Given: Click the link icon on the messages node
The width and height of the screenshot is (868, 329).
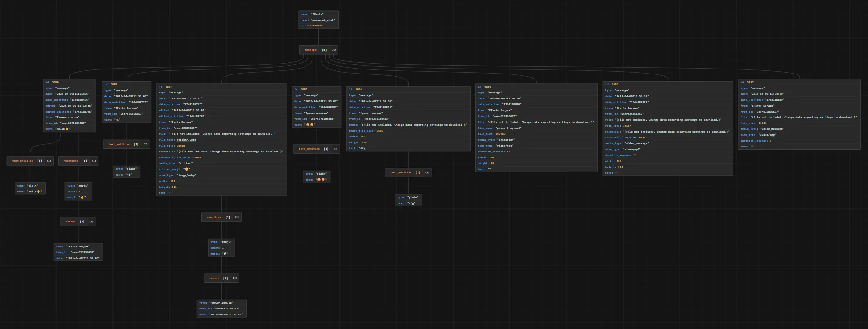Looking at the screenshot, I should (x=334, y=50).
